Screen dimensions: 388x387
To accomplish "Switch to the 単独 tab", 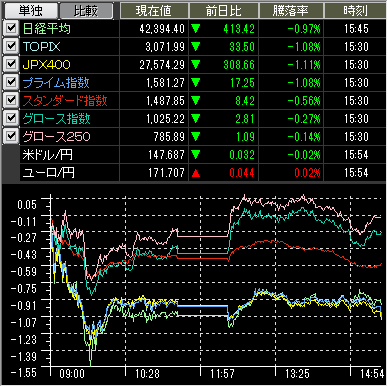I will (x=30, y=11).
